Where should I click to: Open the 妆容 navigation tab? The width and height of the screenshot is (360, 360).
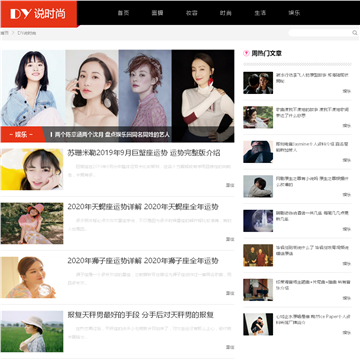click(x=192, y=13)
